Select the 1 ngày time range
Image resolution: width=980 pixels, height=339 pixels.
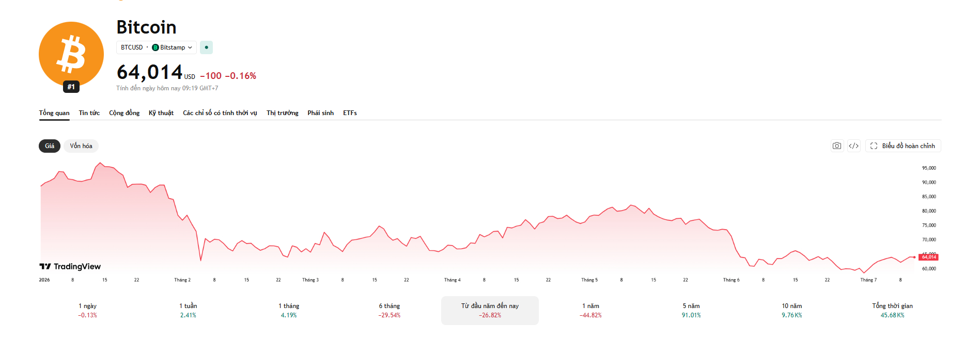pos(88,311)
